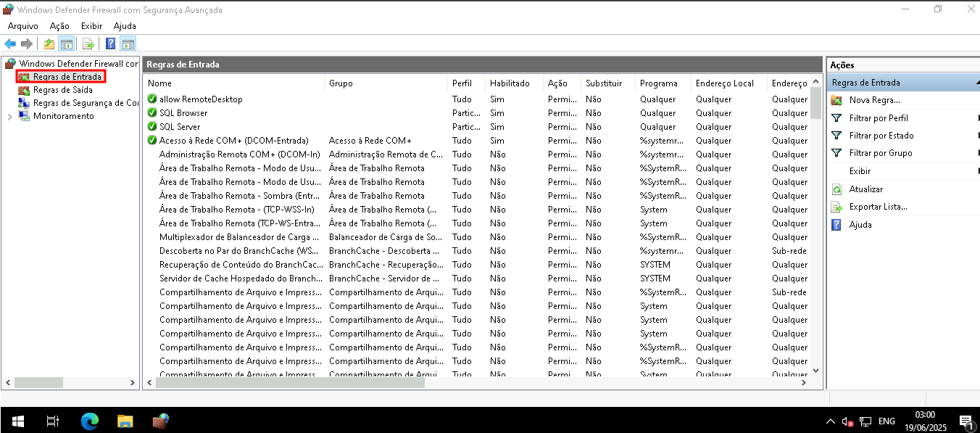The image size is (980, 433).
Task: Click the rules list horizontal scrollbar thumb
Action: coord(289,382)
